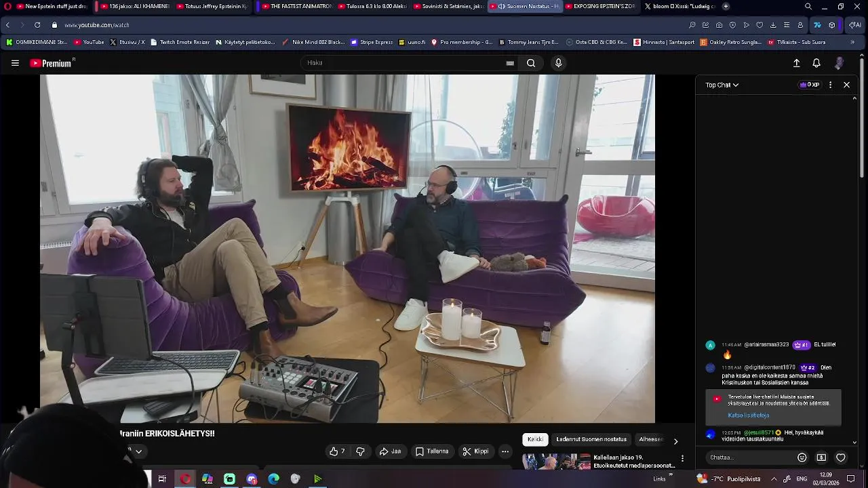The height and width of the screenshot is (488, 868).
Task: Open the 0 XP channel points badge
Action: [x=810, y=85]
